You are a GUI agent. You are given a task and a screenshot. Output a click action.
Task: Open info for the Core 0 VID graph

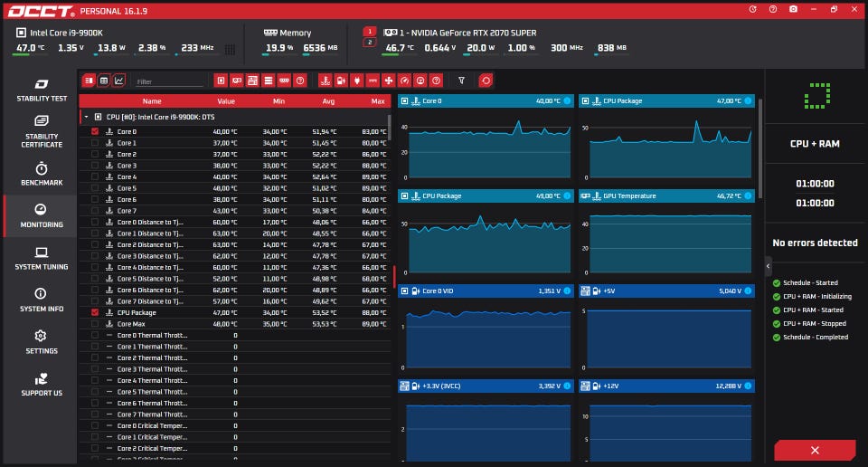[567, 291]
